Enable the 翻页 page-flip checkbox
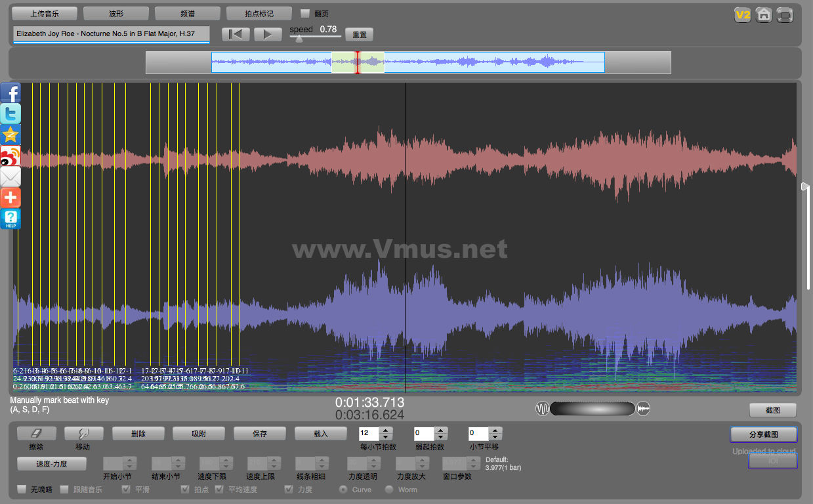Screen dimensions: 813x504 [x=304, y=13]
